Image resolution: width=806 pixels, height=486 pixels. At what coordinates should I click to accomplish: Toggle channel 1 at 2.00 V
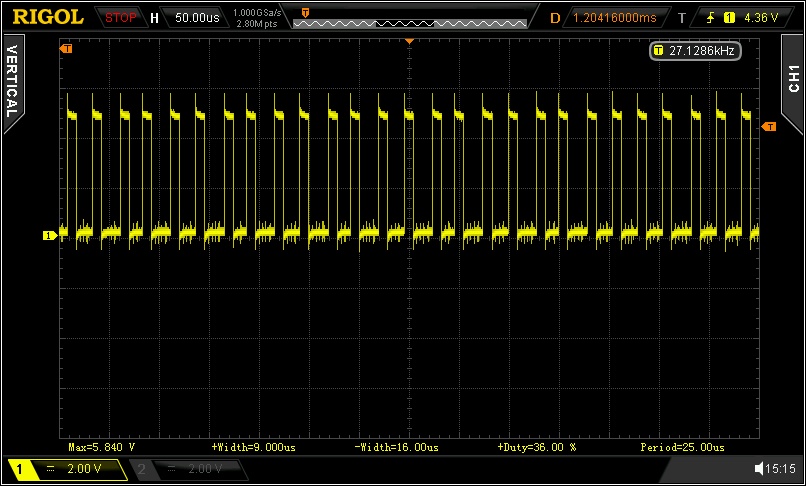tap(64, 468)
